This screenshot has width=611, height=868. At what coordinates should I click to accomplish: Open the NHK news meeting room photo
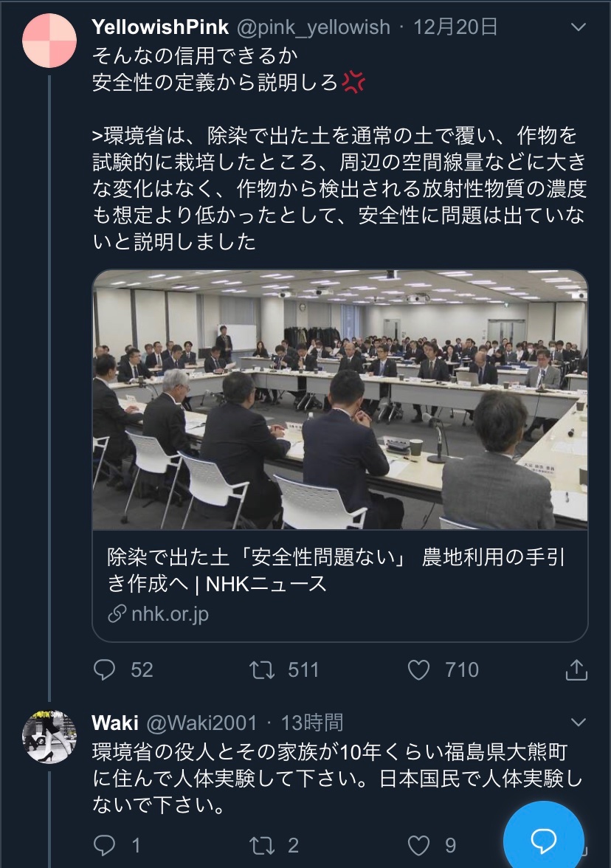point(339,400)
